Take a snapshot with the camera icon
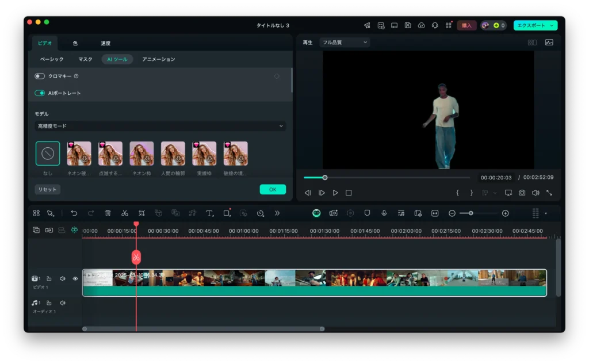Viewport: 589px width, 364px height. [522, 193]
